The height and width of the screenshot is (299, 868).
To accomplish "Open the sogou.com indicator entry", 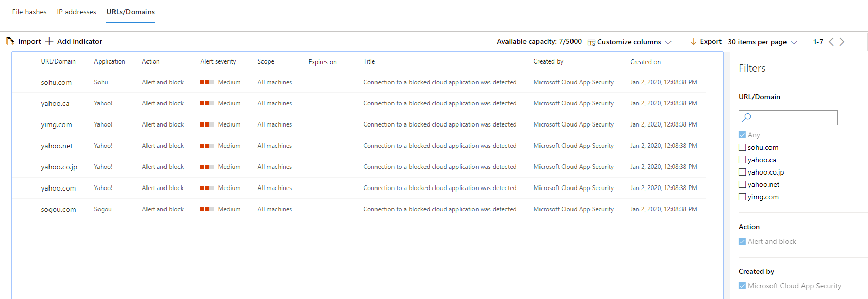I will [58, 209].
